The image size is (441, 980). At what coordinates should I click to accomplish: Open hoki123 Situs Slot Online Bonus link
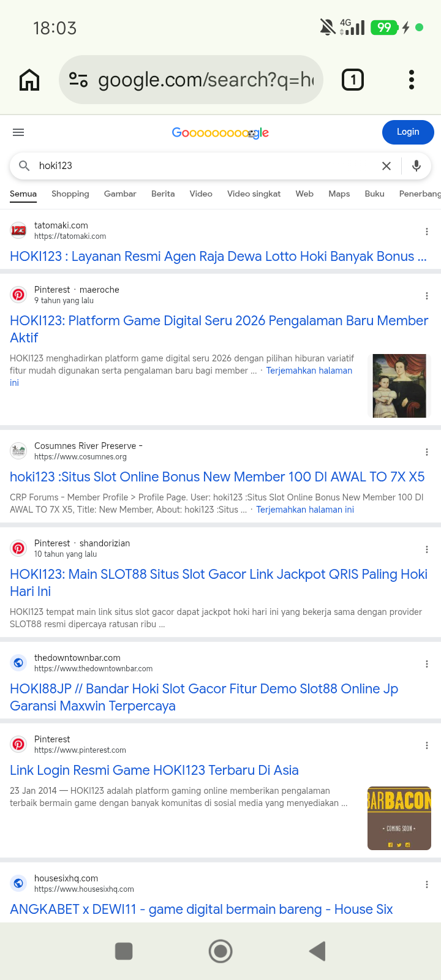217,477
